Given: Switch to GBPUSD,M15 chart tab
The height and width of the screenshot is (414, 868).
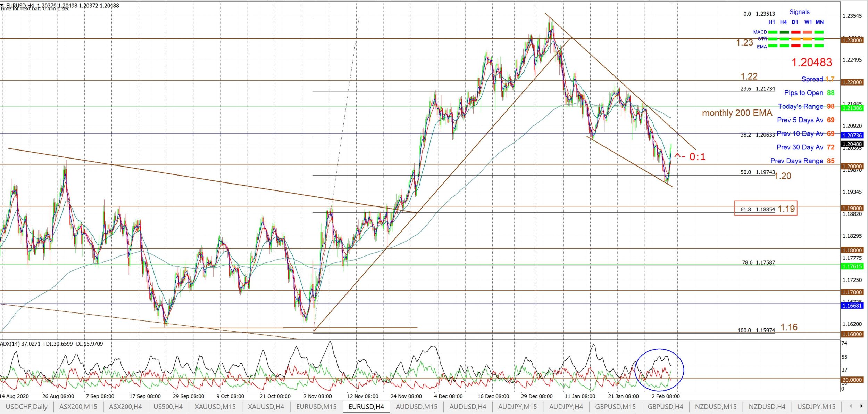Looking at the screenshot, I should pos(615,406).
